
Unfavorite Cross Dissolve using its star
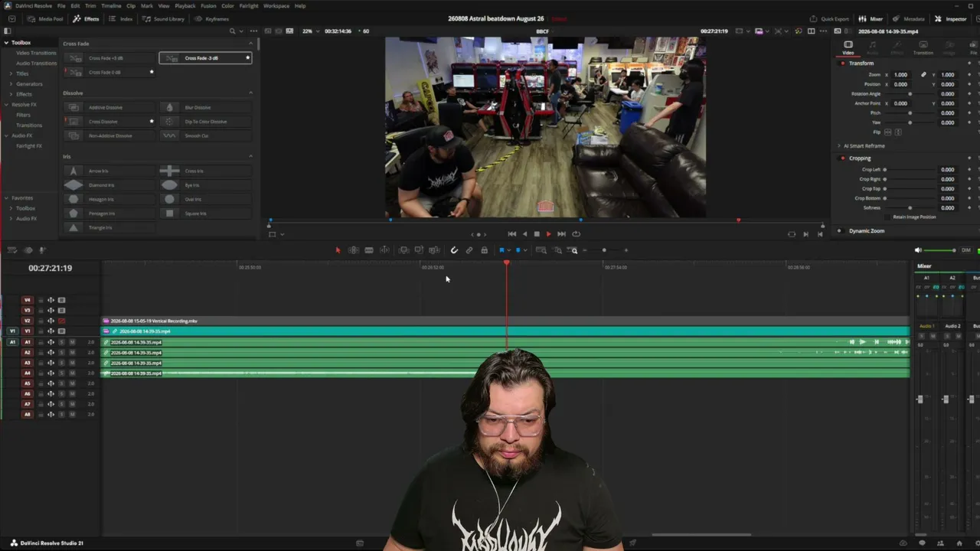[152, 121]
